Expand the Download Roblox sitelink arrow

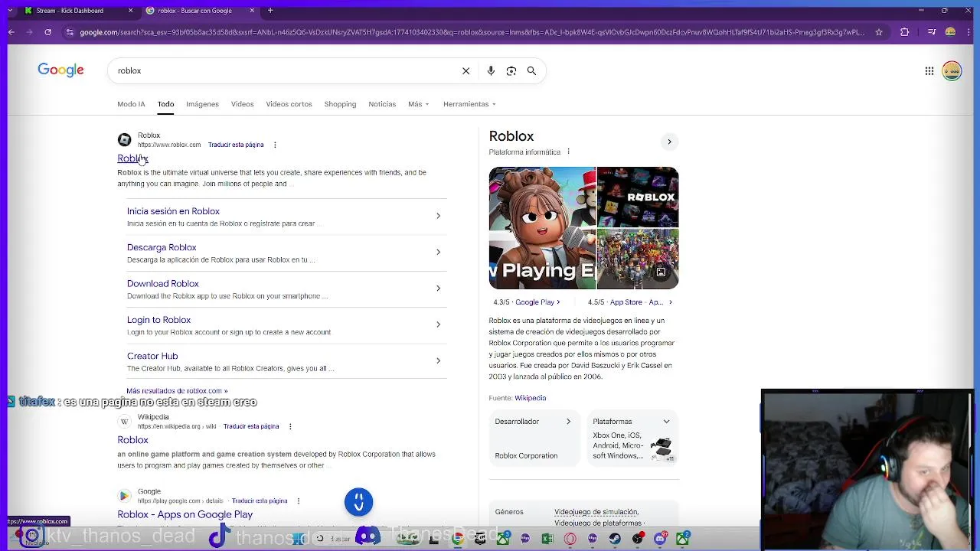[438, 288]
